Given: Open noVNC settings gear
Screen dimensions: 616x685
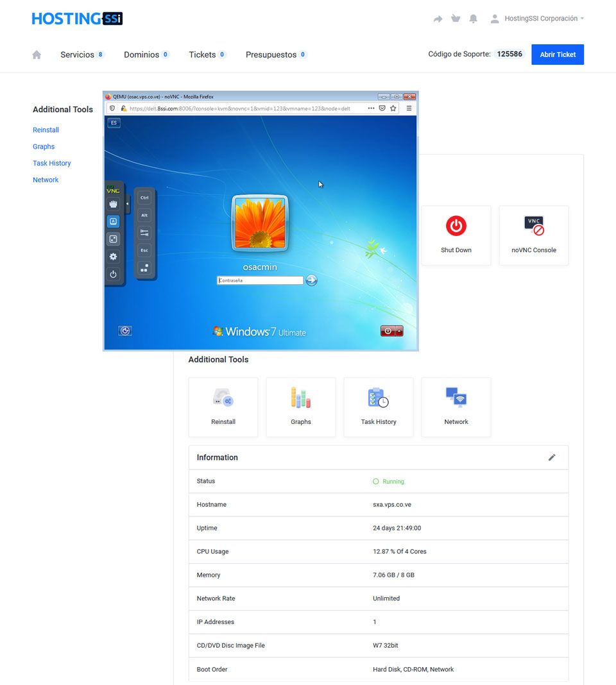Looking at the screenshot, I should [113, 256].
